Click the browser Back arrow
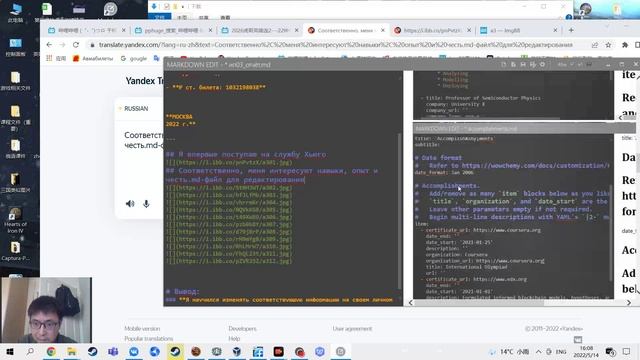Image resolution: width=640 pixels, height=360 pixels. [49, 45]
